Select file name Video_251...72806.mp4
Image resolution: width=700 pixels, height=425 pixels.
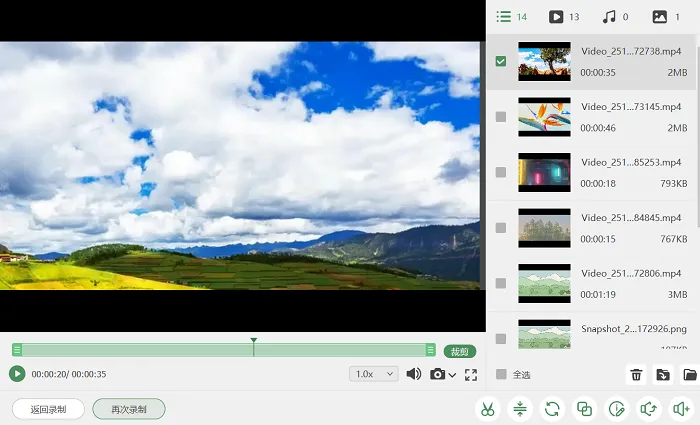(x=631, y=273)
